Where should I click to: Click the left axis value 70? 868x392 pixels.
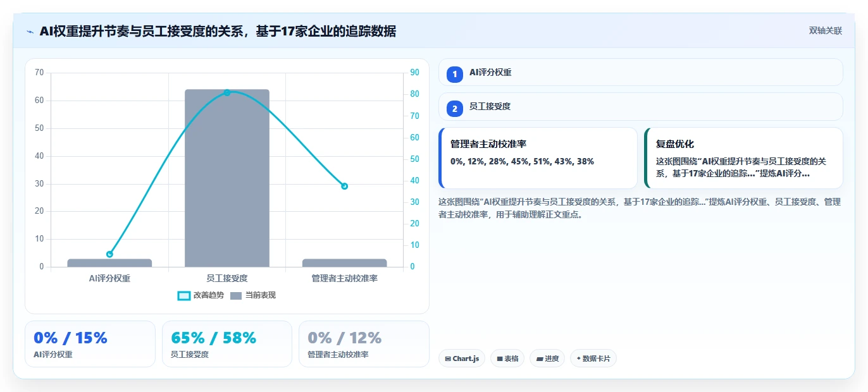(x=39, y=73)
